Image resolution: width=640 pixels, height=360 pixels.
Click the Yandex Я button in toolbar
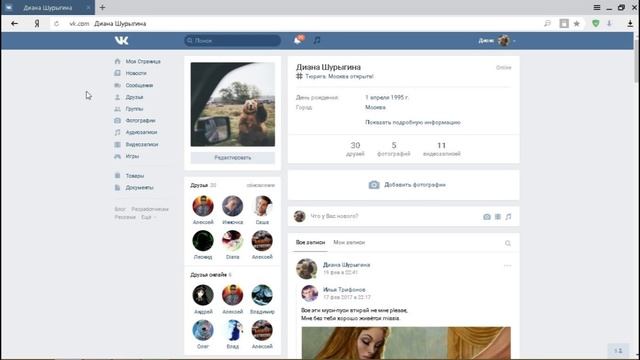point(37,24)
